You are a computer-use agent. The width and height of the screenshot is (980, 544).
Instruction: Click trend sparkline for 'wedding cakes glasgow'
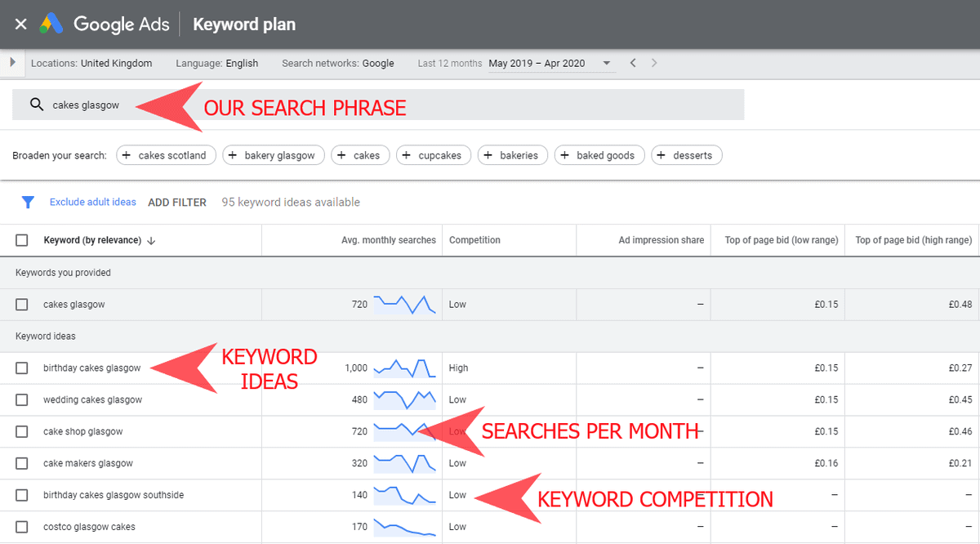[x=404, y=399]
